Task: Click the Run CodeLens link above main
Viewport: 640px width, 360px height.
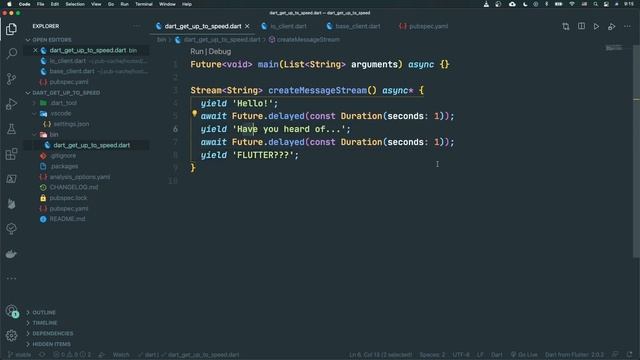Action: (x=197, y=51)
